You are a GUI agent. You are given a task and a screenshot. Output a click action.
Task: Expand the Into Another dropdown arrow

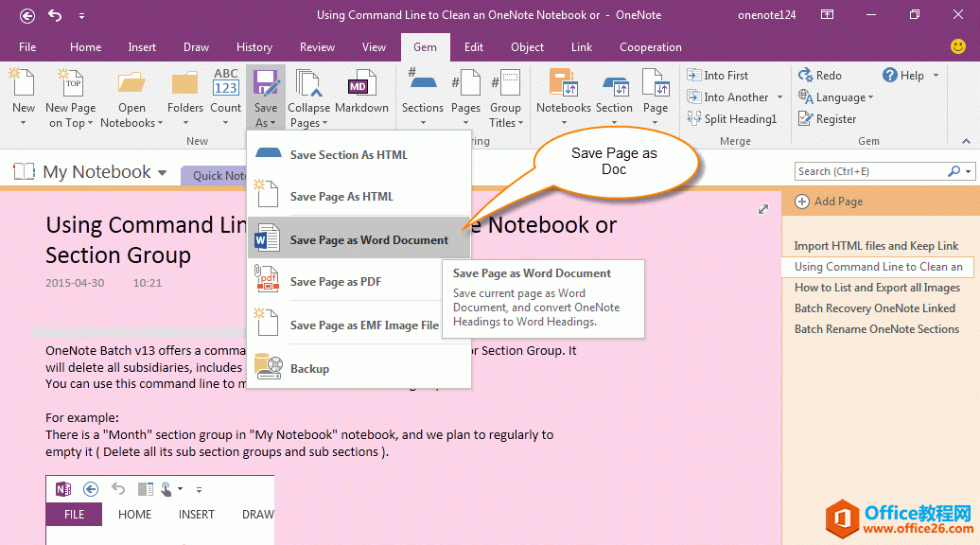point(778,97)
